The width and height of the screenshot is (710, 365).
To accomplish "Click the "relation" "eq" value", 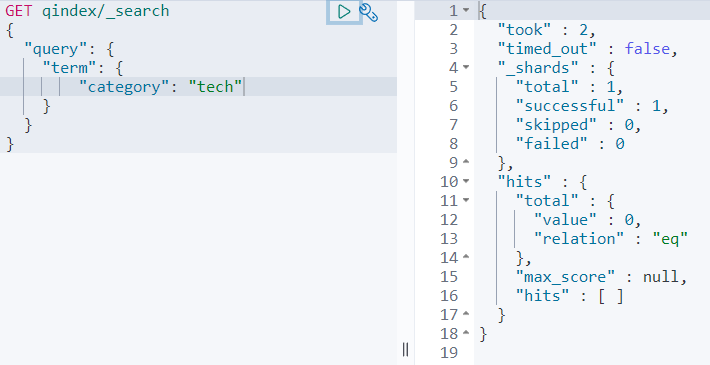I will coord(670,239).
